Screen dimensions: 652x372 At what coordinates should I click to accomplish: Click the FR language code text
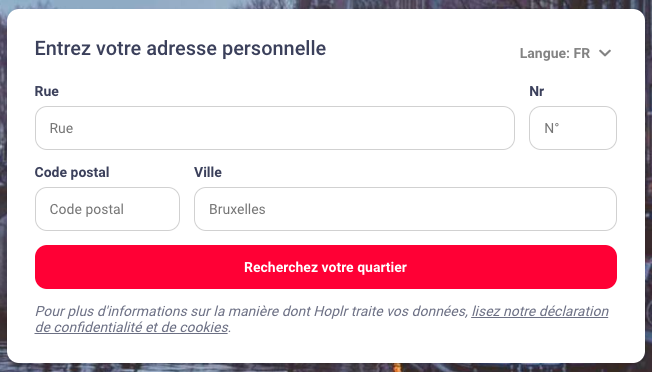click(581, 53)
